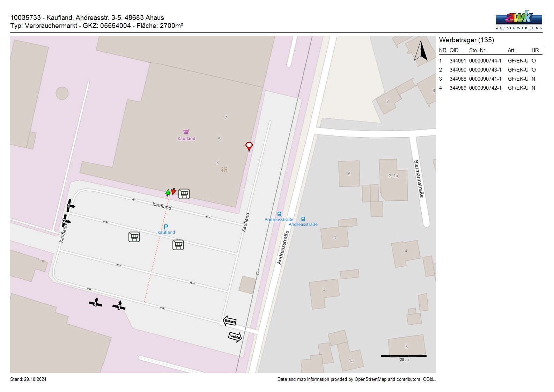This screenshot has height=392, width=554.
Task: Select the green entrance arrow marker
Action: click(168, 192)
